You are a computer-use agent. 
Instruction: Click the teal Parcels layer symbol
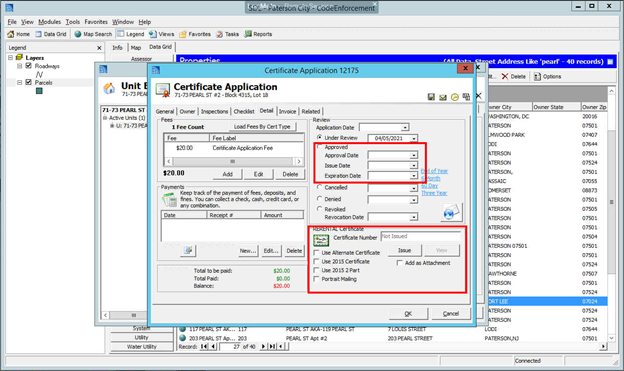[39, 91]
